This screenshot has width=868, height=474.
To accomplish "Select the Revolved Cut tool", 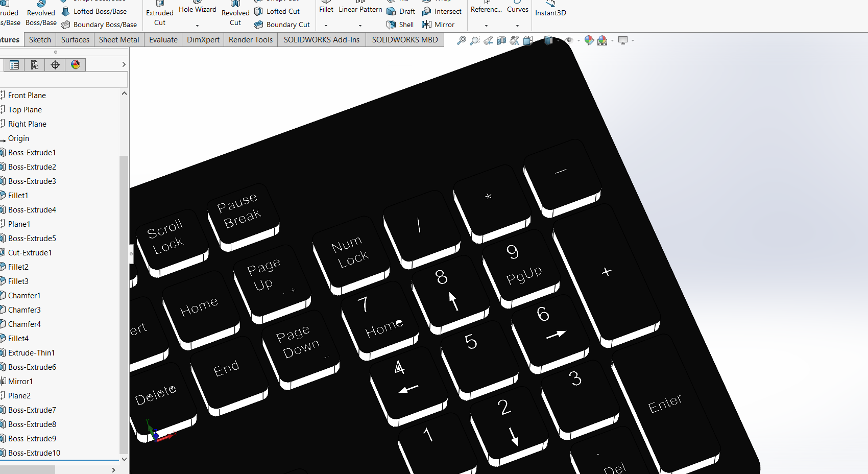I will pos(235,14).
